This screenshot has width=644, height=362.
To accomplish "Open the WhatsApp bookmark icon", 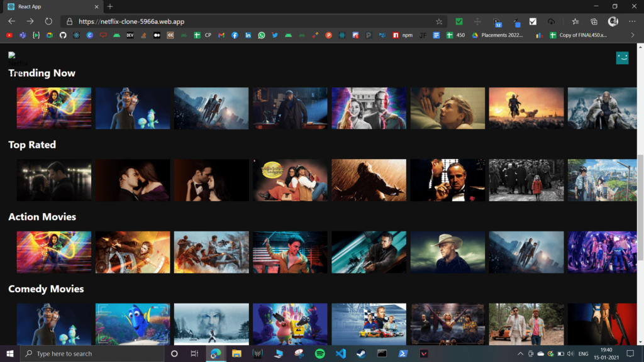I will (261, 35).
